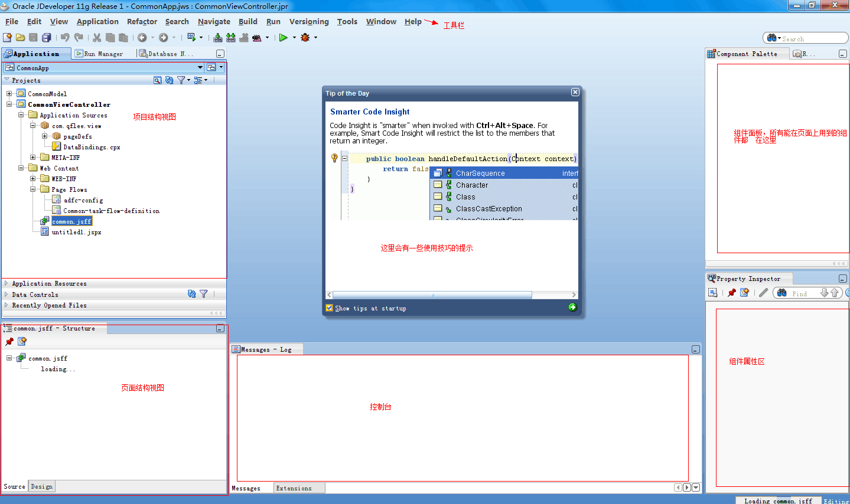
Task: Click the tip dialog horizontal scrollbar
Action: click(x=432, y=295)
